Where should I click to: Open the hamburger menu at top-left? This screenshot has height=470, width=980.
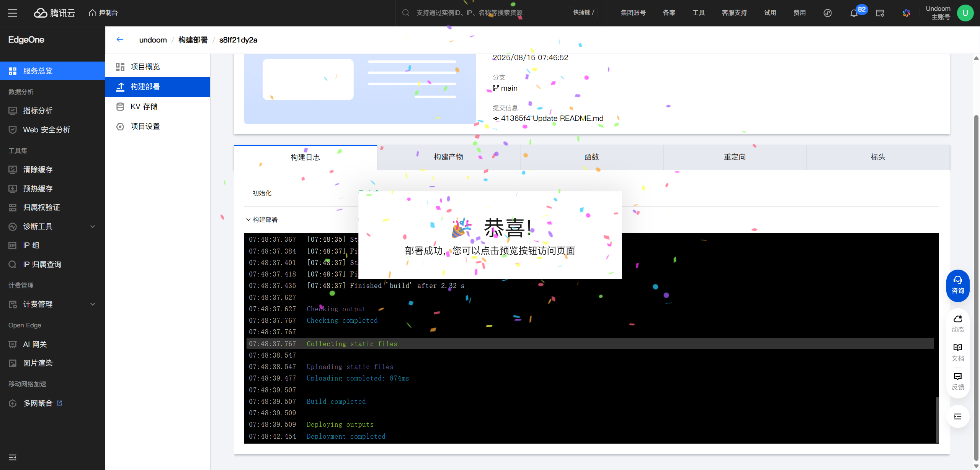[x=13, y=13]
